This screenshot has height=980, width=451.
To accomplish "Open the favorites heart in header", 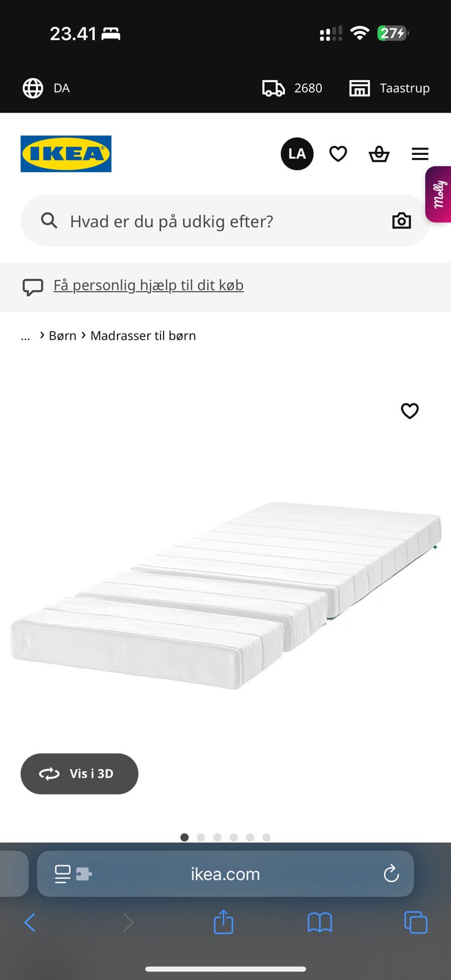I will point(338,154).
